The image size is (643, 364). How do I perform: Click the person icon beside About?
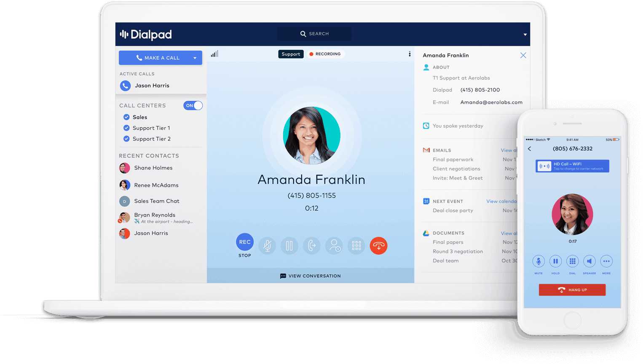pyautogui.click(x=426, y=67)
